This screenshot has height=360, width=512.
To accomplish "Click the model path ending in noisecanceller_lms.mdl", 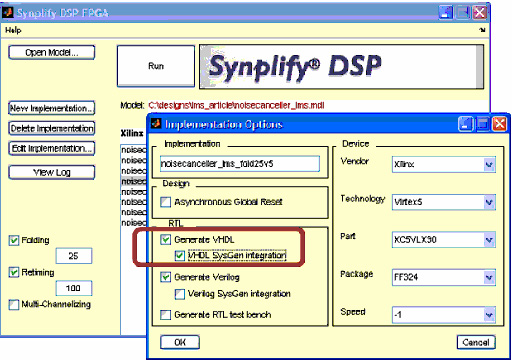I will [x=236, y=106].
